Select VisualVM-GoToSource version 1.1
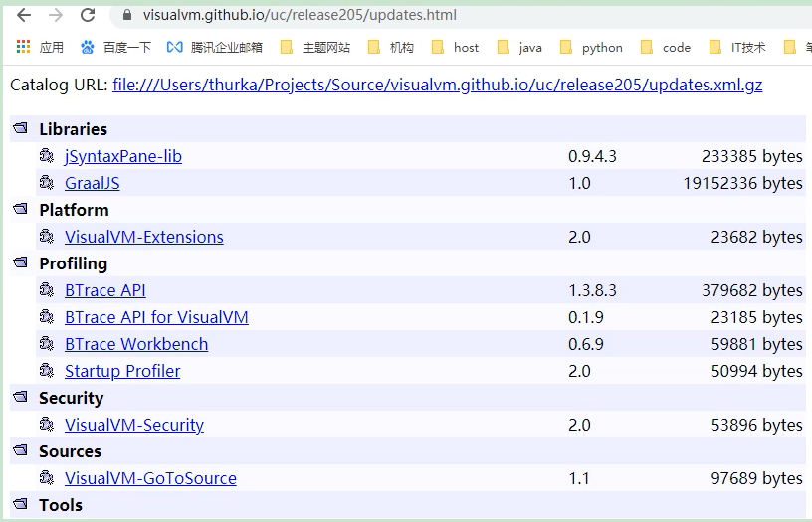 tap(579, 478)
